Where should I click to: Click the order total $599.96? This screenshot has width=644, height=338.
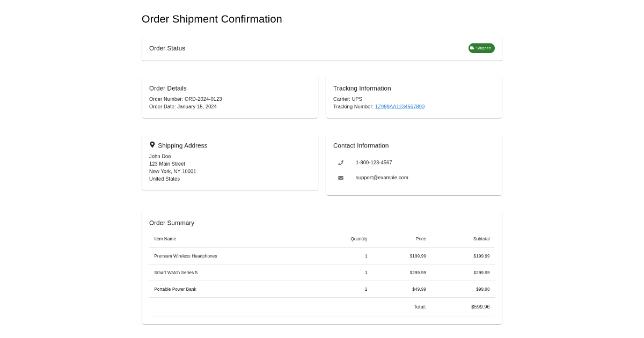(480, 307)
